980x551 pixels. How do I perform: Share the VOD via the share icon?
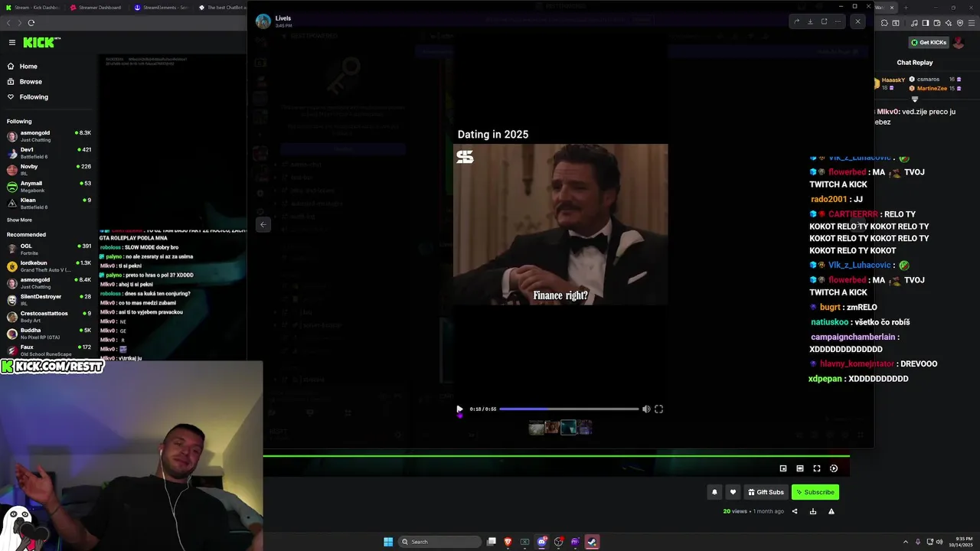coord(795,511)
